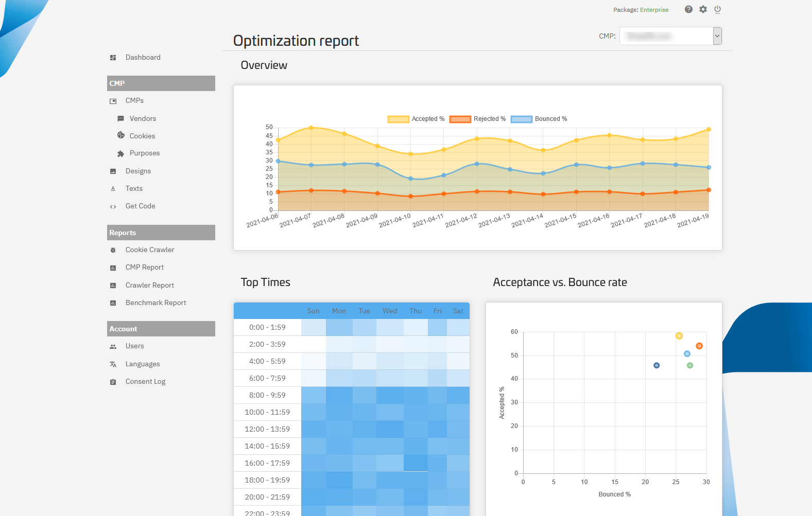
Task: Go to Consent Log page
Action: (x=146, y=381)
